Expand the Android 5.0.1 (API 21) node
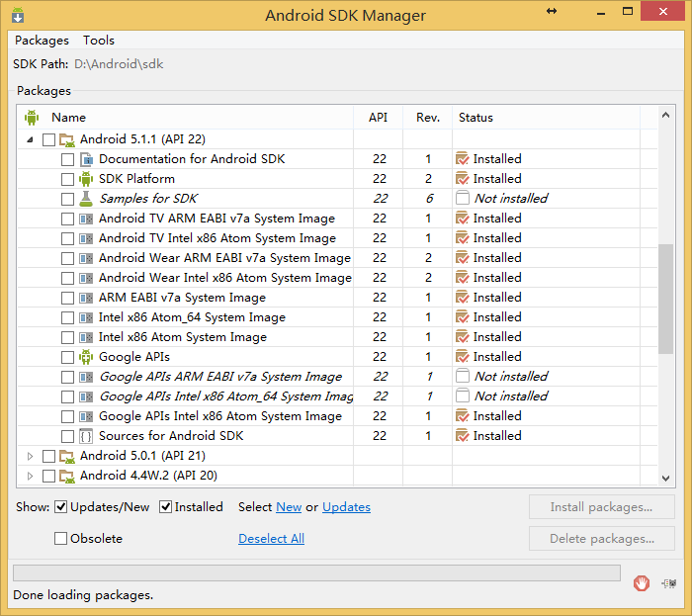Viewport: 692px width, 616px height. 30,456
